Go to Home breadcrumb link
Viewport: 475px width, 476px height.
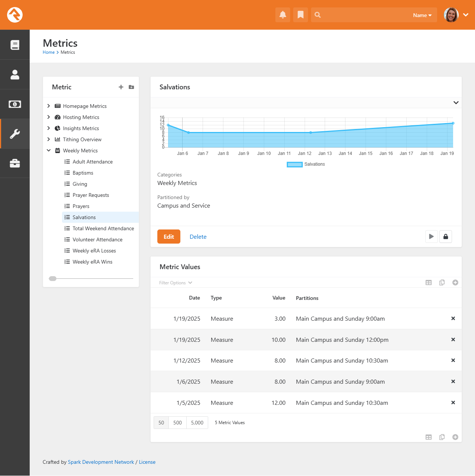pyautogui.click(x=49, y=52)
